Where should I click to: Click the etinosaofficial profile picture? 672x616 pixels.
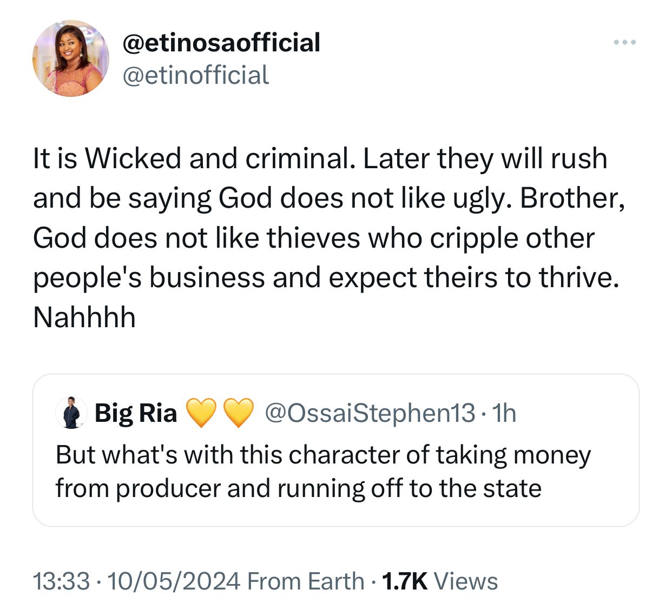tap(71, 58)
